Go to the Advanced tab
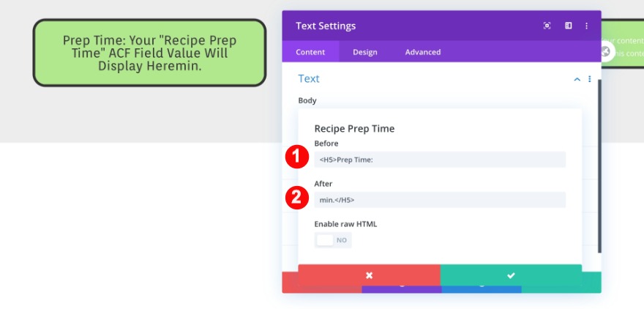644x309 pixels. pyautogui.click(x=423, y=52)
